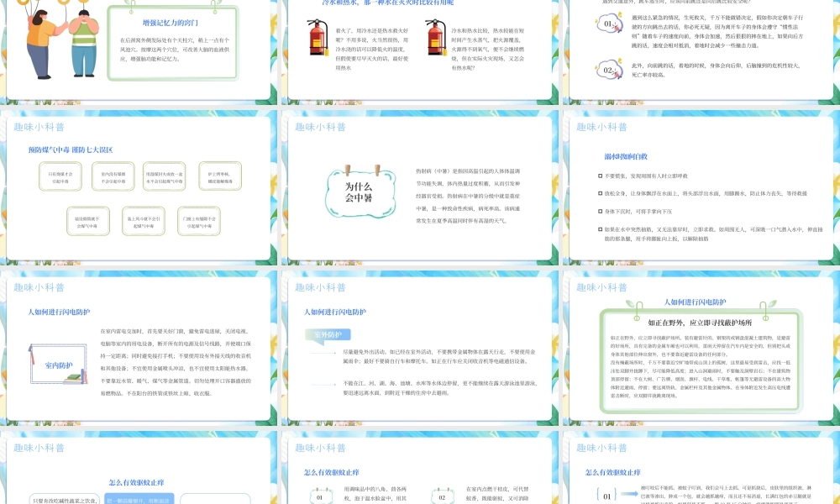
Task: Click 人如何进行闪电防护 heading on 室外防护 slide
Action: pyautogui.click(x=335, y=312)
